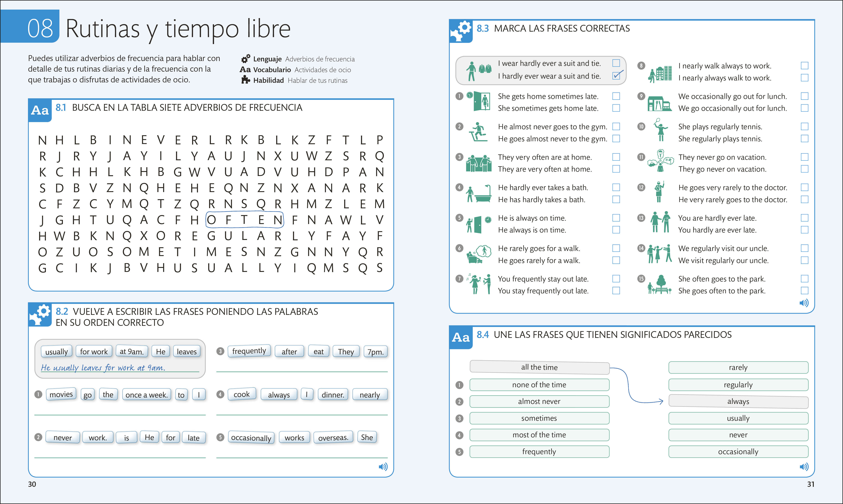Select the 'rarely' answer box in exercise 8.4
Screen dimensions: 843x504
click(x=738, y=367)
